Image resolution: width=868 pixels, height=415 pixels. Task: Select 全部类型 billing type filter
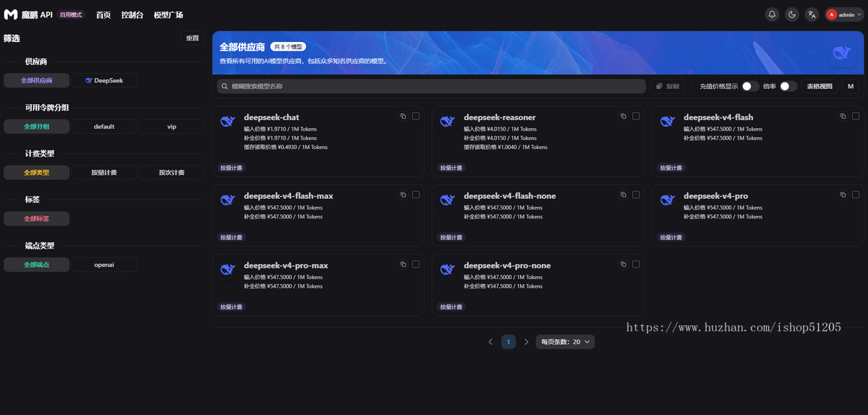(x=37, y=173)
